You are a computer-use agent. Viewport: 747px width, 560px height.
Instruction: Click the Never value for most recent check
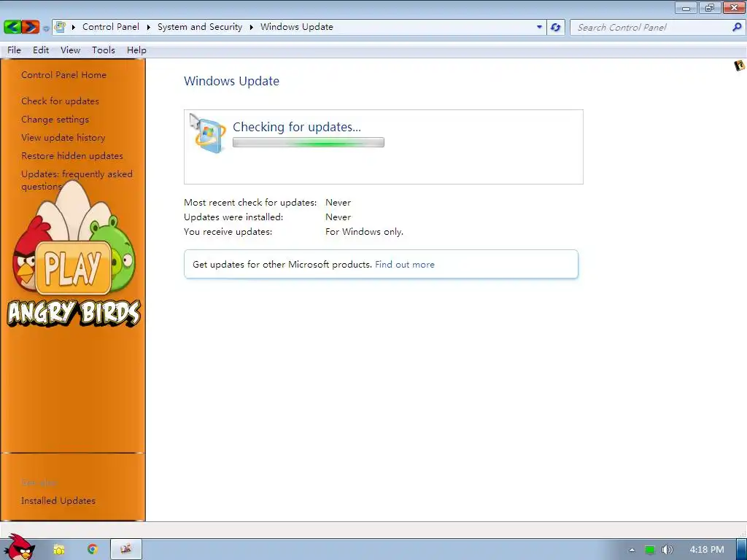pos(338,203)
